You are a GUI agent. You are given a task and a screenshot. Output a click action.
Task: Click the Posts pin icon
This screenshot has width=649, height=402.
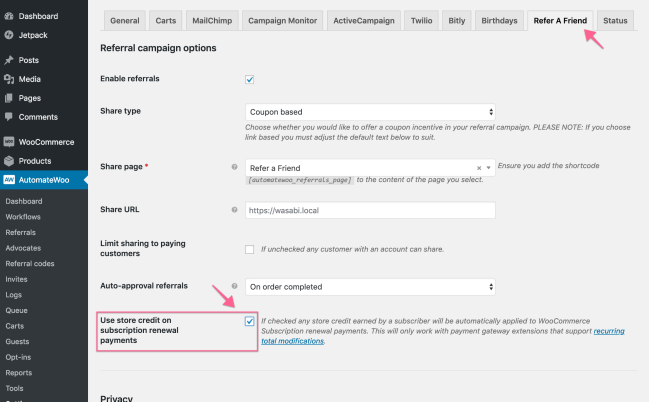[x=9, y=60]
